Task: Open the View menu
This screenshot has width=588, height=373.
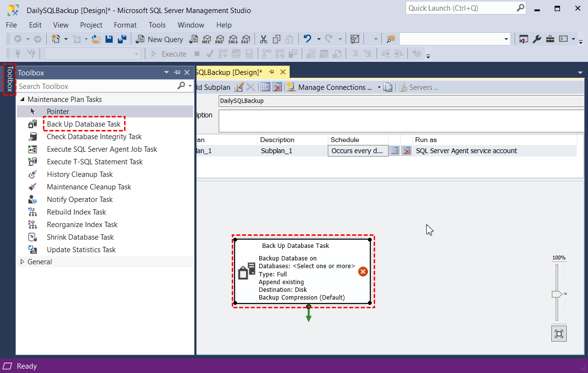Action: pyautogui.click(x=61, y=25)
